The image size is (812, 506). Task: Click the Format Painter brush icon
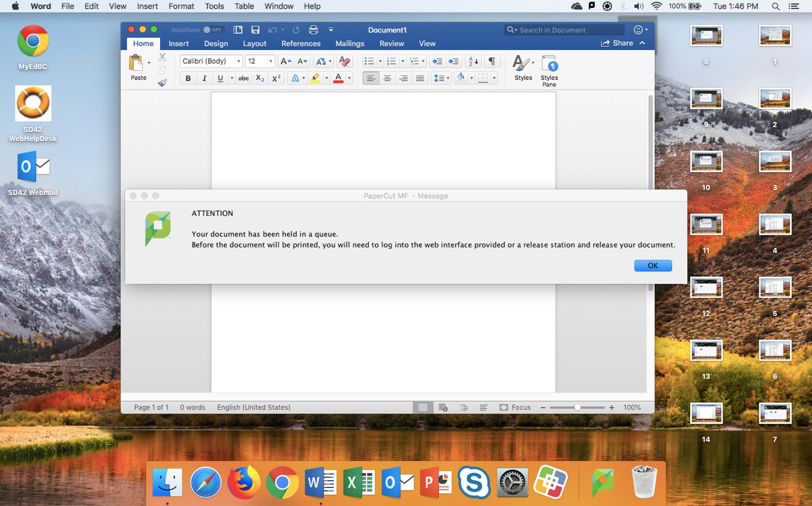[x=163, y=83]
